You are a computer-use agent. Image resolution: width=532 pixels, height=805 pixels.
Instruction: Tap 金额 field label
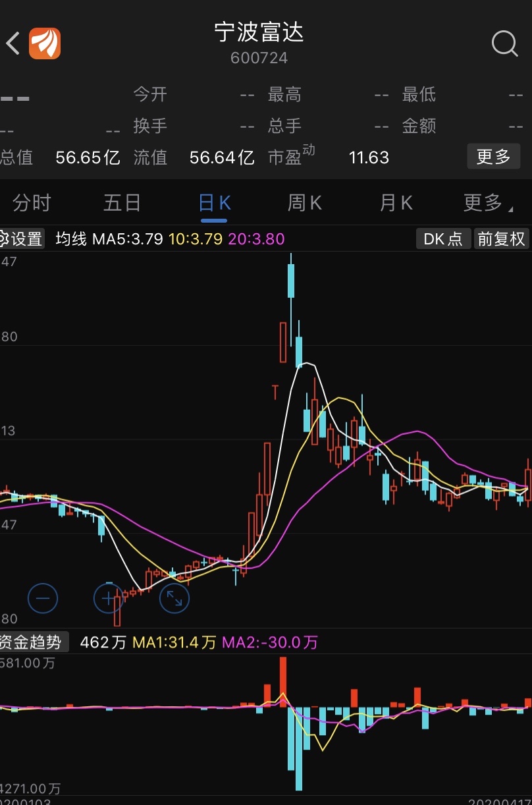(x=419, y=126)
